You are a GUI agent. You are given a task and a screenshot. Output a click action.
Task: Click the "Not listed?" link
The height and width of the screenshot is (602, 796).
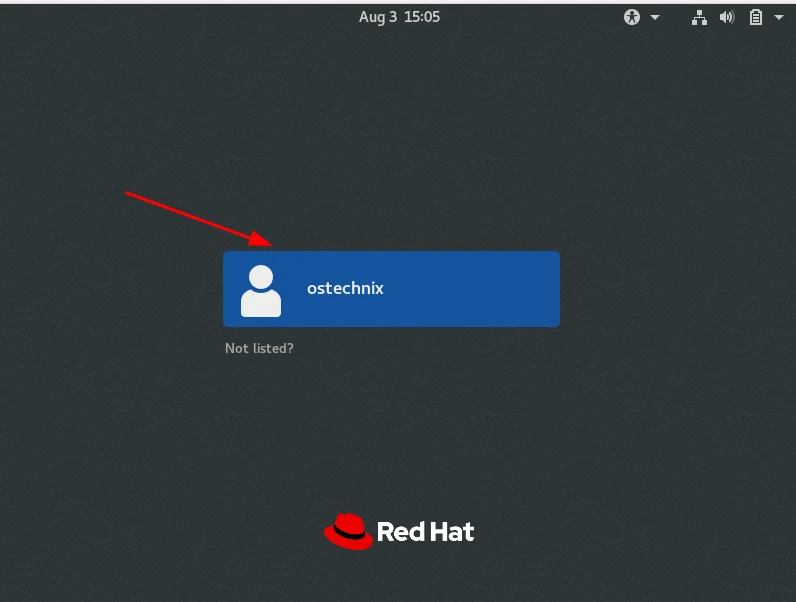(259, 349)
